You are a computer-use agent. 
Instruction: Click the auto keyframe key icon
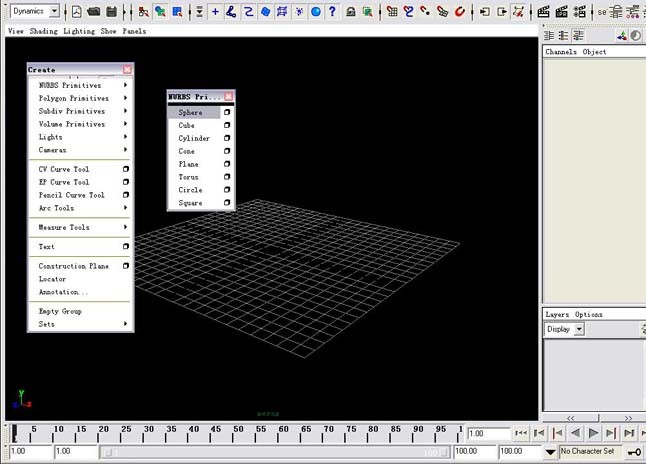click(634, 452)
